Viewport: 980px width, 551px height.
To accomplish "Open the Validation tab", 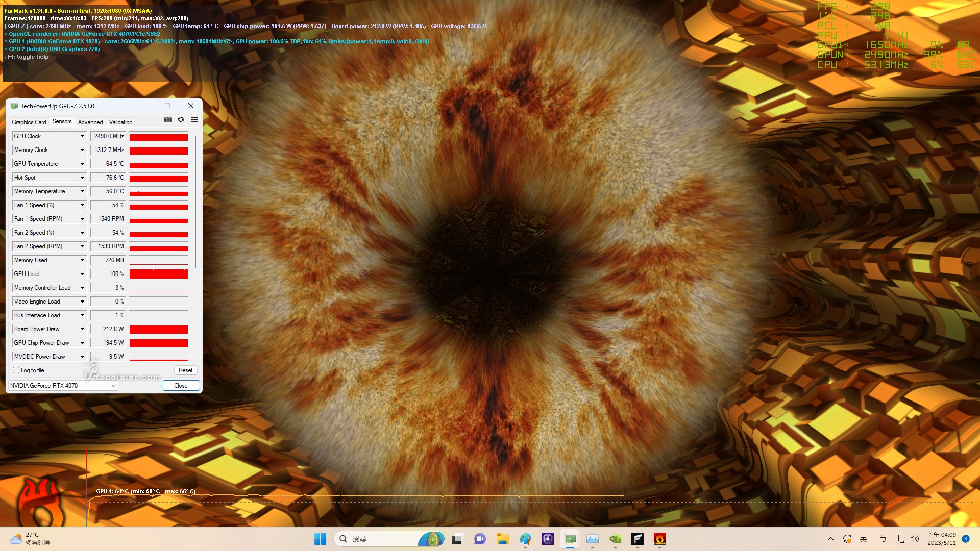I will (121, 122).
